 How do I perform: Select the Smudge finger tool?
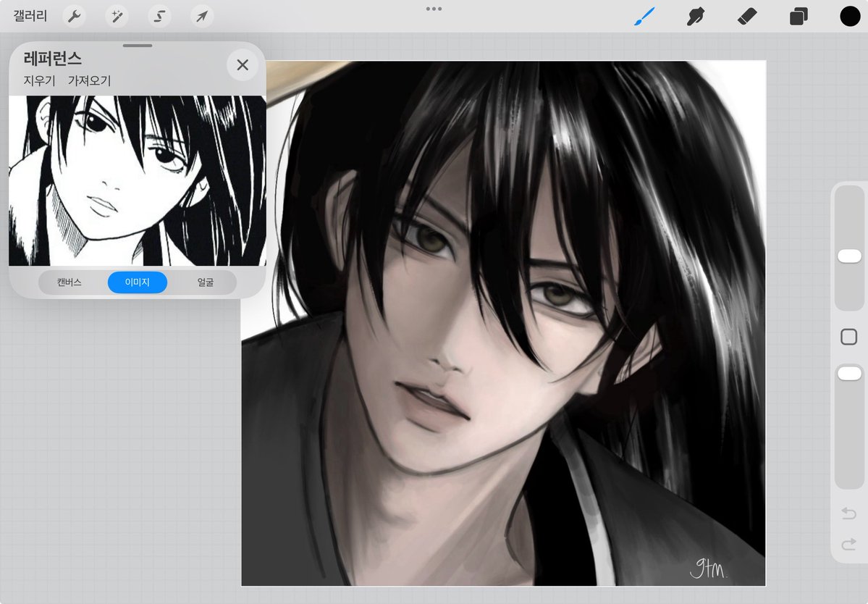click(x=695, y=17)
